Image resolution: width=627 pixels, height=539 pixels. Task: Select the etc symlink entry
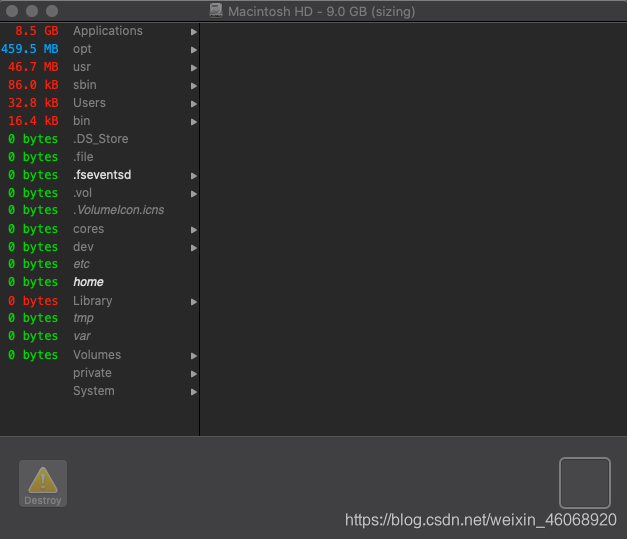point(81,264)
